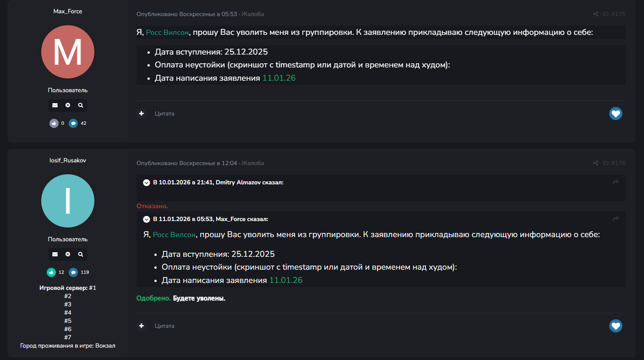Image resolution: width=644 pixels, height=360 pixels.
Task: Click the ignore (x) icon under Iosif_Rusakov
Action: pos(68,255)
